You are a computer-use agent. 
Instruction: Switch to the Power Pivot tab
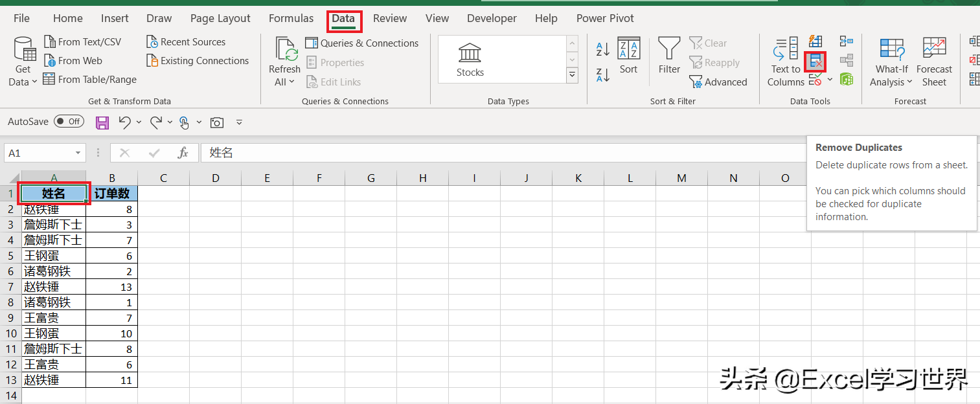[x=605, y=18]
